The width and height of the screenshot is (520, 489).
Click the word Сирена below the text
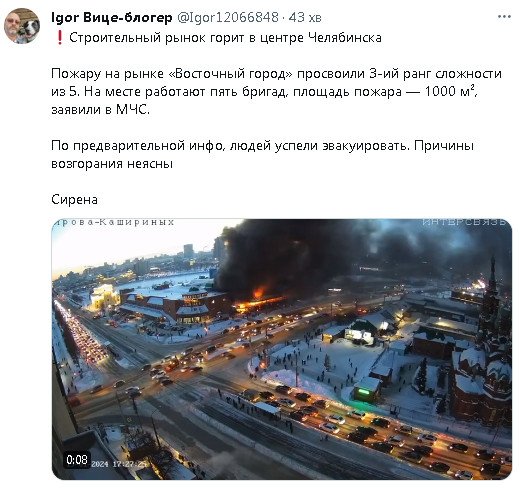[x=74, y=200]
